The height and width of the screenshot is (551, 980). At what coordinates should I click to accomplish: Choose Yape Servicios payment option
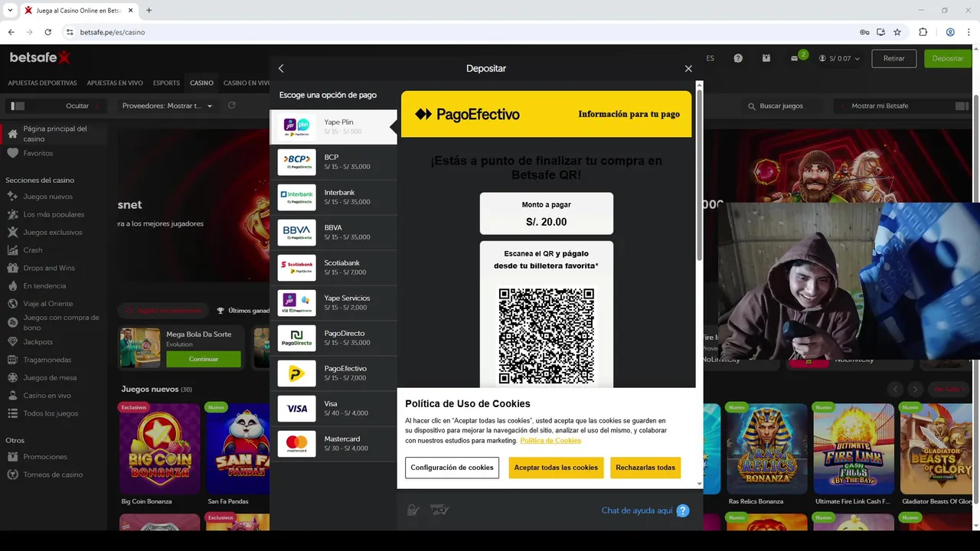click(333, 303)
